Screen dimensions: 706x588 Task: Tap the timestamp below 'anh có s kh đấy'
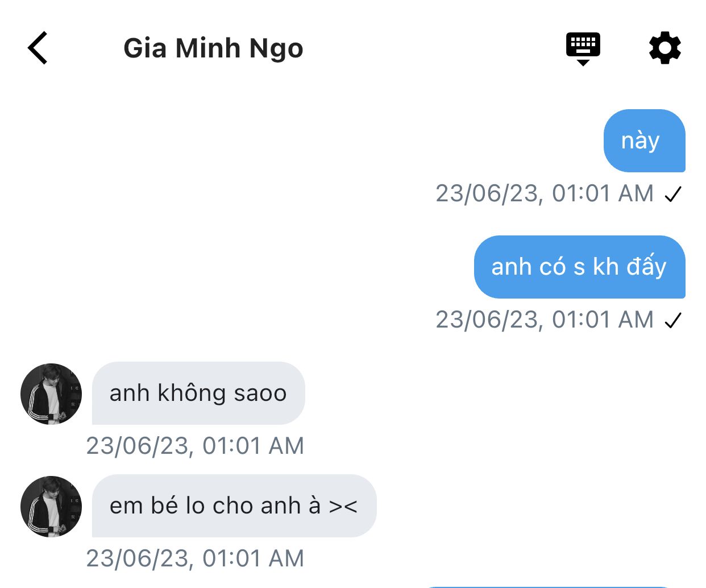tap(545, 320)
